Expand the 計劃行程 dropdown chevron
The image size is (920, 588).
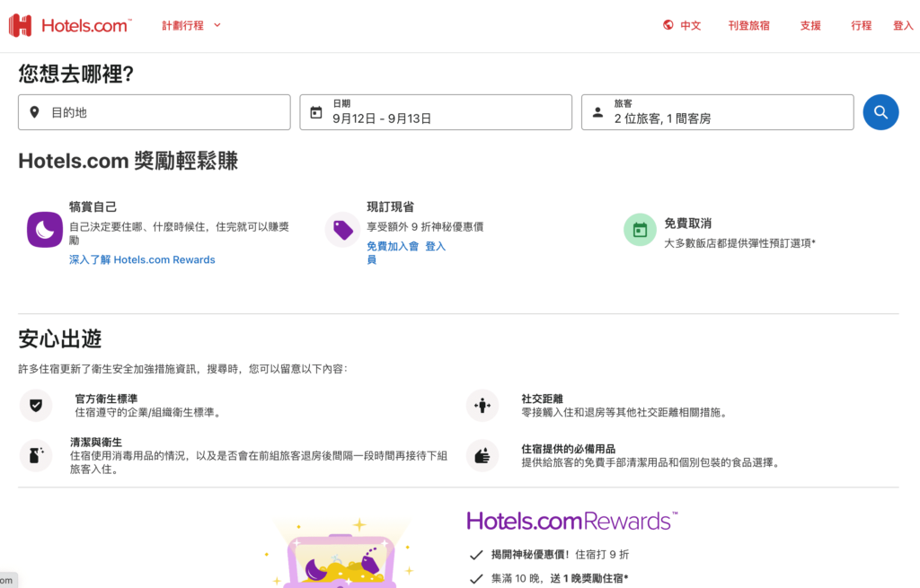[217, 25]
